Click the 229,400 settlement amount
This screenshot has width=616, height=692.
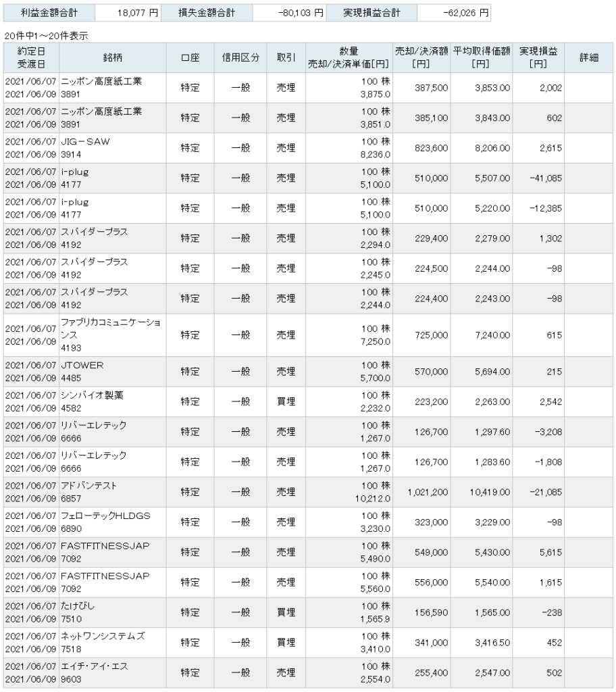point(431,239)
